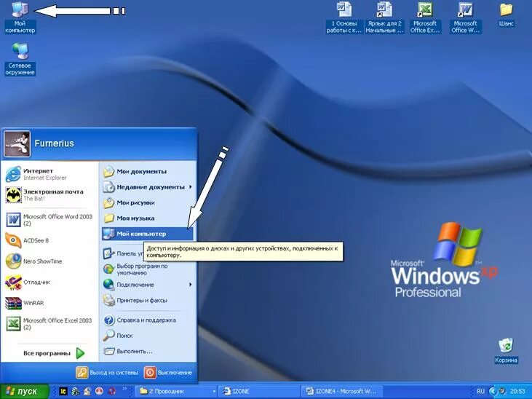Select Мой компьютер in Start menu

tap(148, 234)
